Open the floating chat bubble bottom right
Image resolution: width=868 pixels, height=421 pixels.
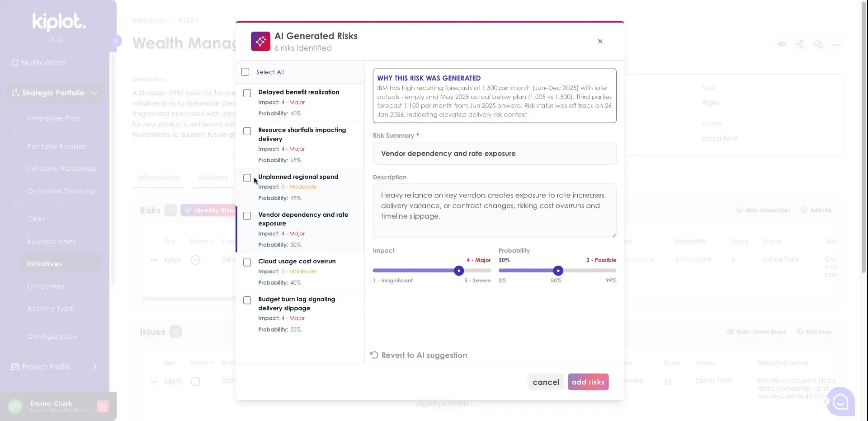tap(841, 402)
